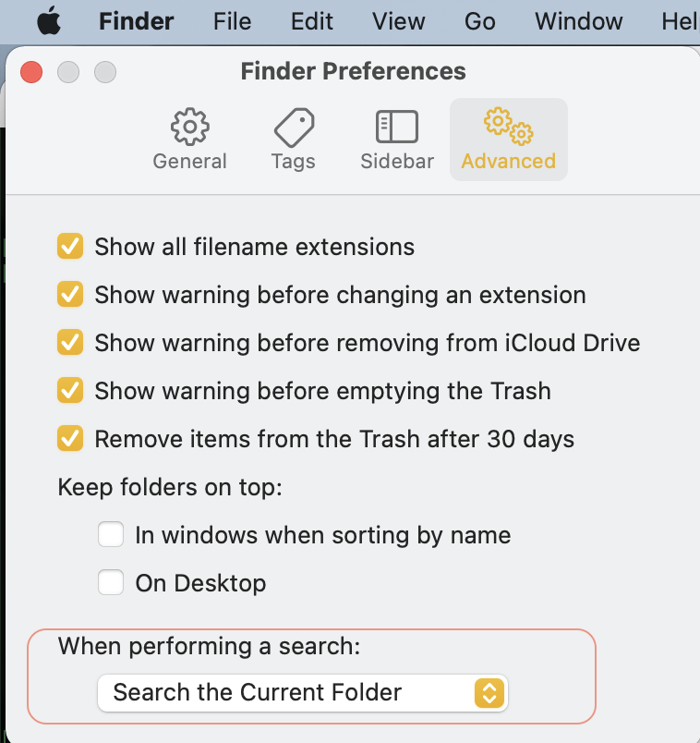700x743 pixels.
Task: Uncheck warning before removing from iCloud Drive
Action: pos(70,343)
